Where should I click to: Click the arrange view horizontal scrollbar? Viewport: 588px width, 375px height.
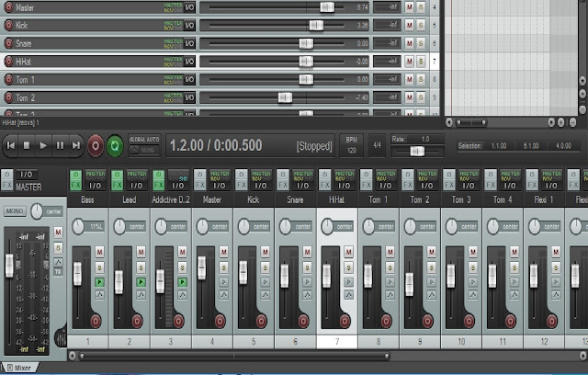[x=471, y=122]
